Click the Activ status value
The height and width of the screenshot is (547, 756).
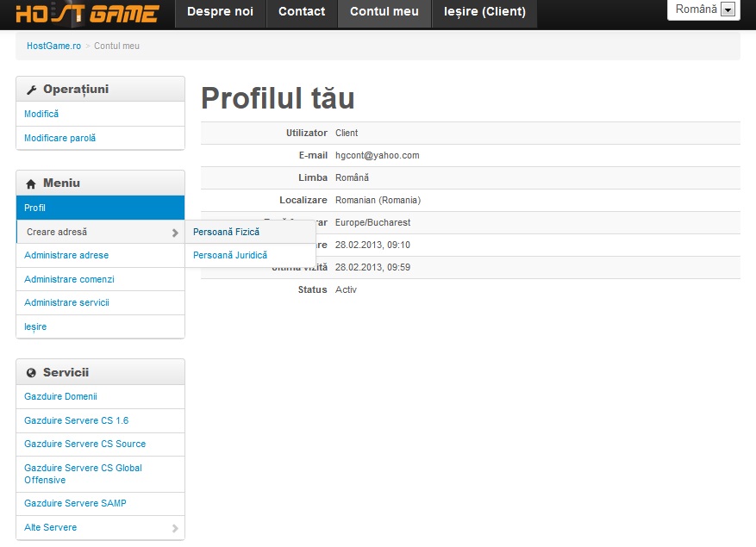point(346,289)
